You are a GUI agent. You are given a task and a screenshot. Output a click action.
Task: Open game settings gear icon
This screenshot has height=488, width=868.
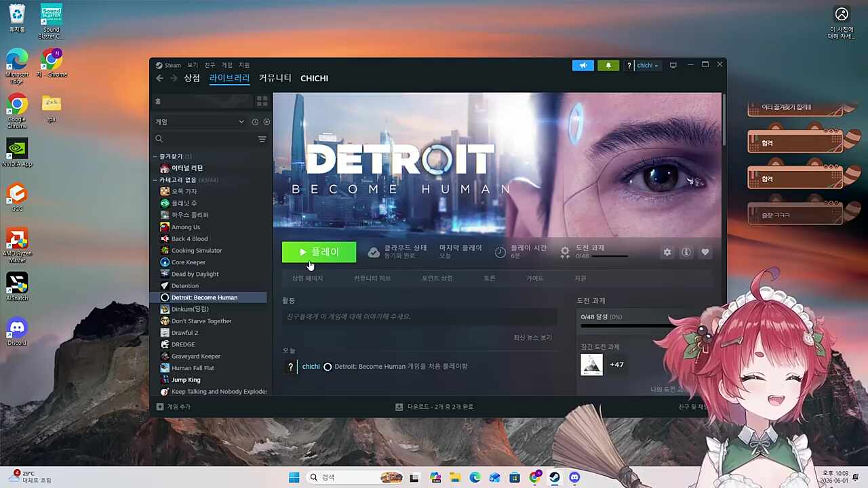[667, 252]
